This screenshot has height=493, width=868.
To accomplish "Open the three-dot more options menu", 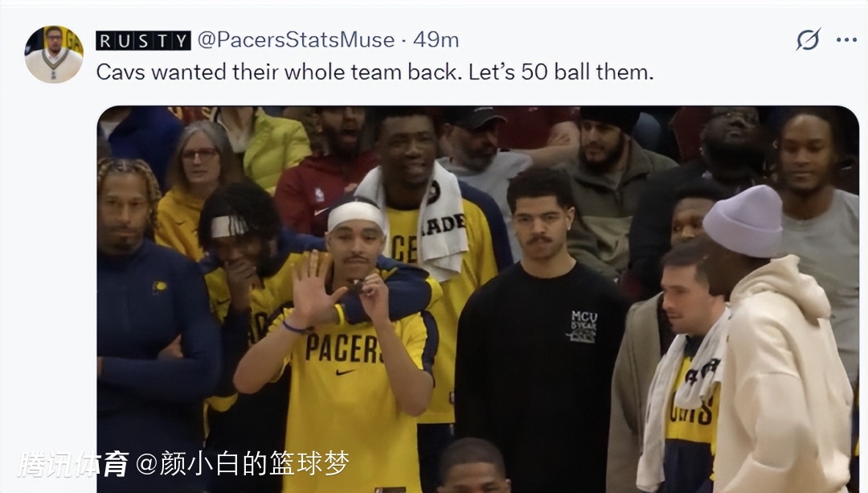I will click(846, 40).
